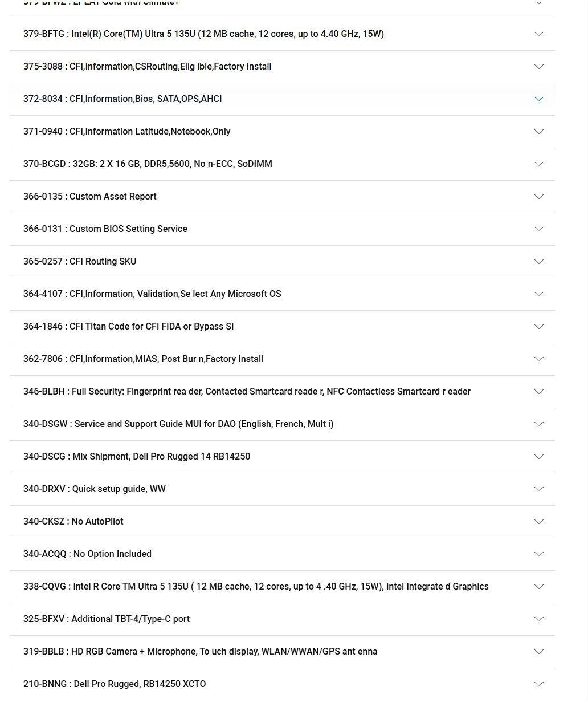Click chevron beside Custom Asset Report
The height and width of the screenshot is (715, 588).
(538, 197)
